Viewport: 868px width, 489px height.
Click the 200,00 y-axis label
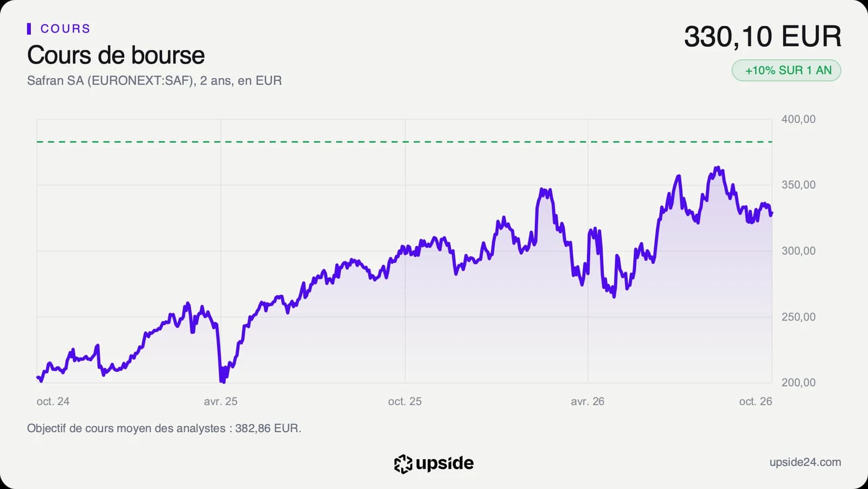[798, 383]
